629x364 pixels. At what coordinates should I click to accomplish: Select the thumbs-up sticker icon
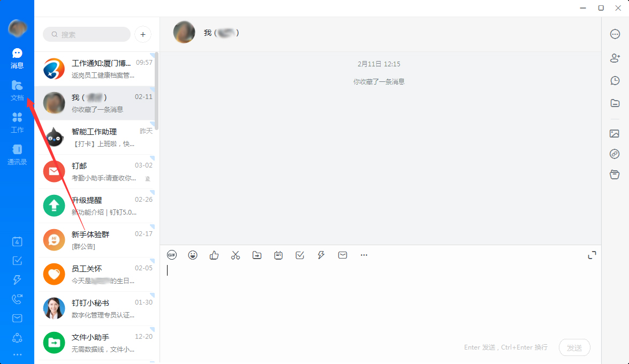click(x=214, y=255)
